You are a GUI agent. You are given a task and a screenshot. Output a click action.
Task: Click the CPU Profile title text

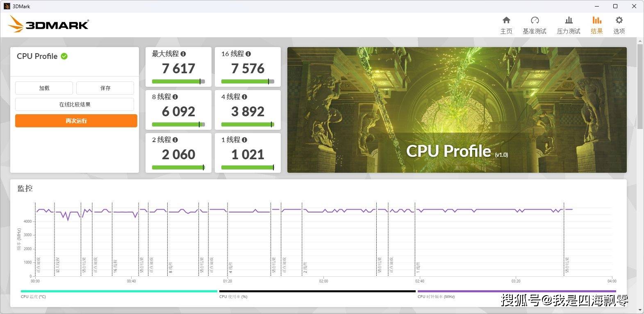point(37,56)
